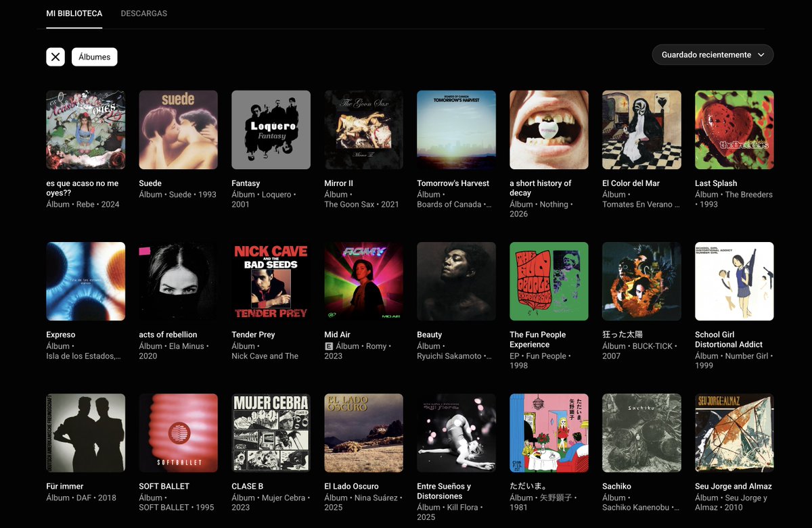The image size is (812, 528).
Task: Open the Last Splash album cover
Action: point(735,130)
